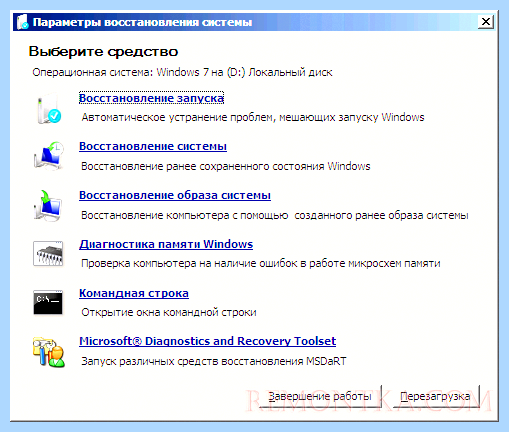
Task: Click the MSDaRT tools icon
Action: (x=49, y=352)
